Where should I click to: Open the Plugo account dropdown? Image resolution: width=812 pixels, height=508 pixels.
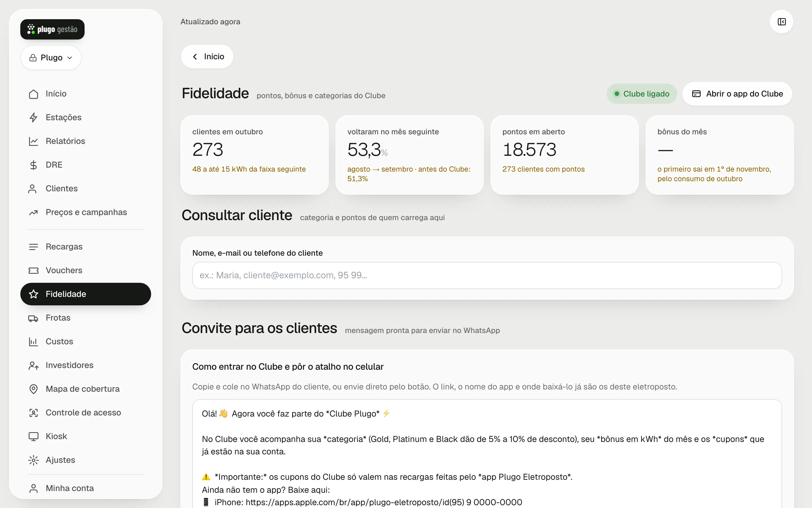click(51, 58)
